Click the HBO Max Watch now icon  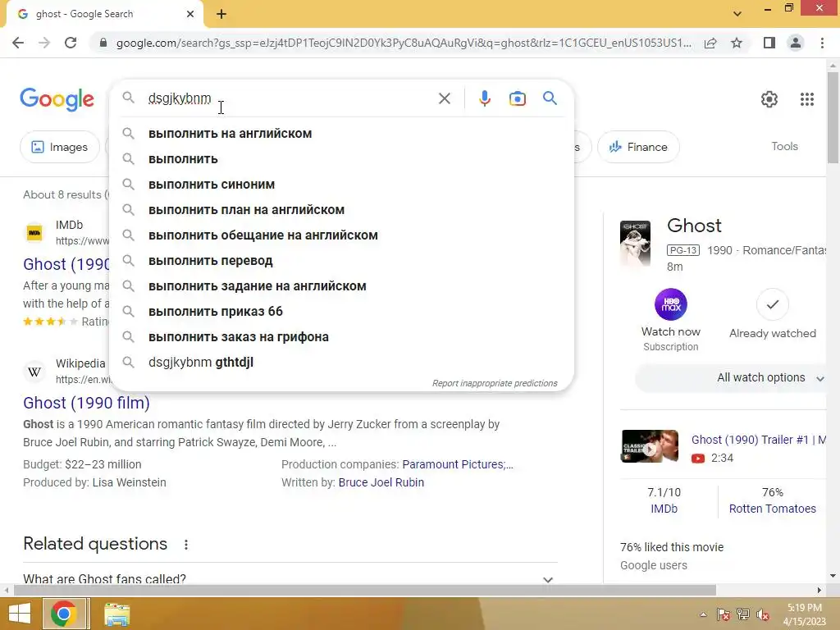[671, 304]
